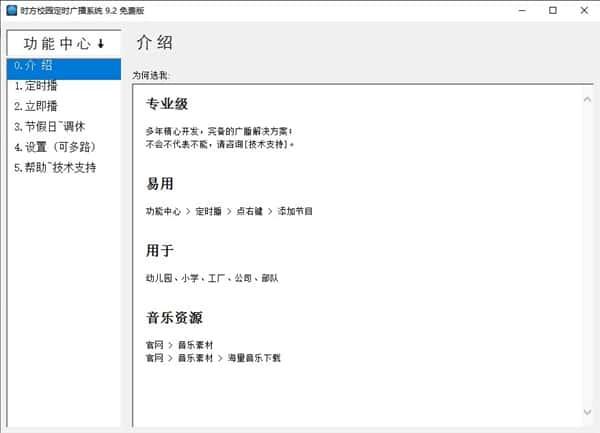Screen dimensions: 600x433
Task: Select 4.设置（可多路） in the list
Action: [54, 147]
